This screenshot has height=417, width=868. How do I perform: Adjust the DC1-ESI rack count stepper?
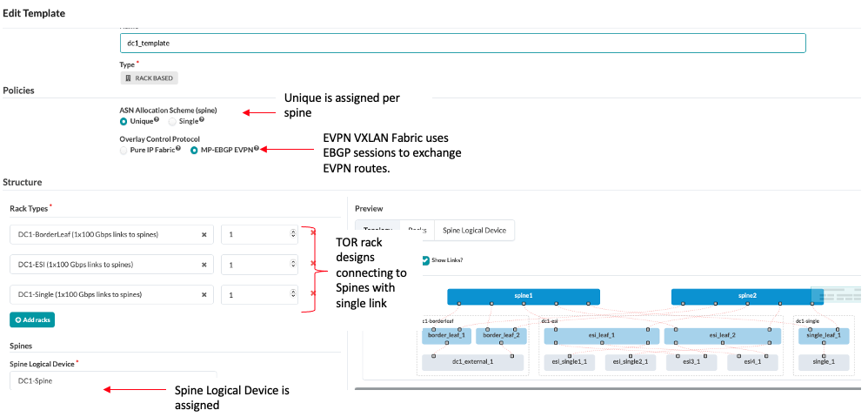[293, 265]
